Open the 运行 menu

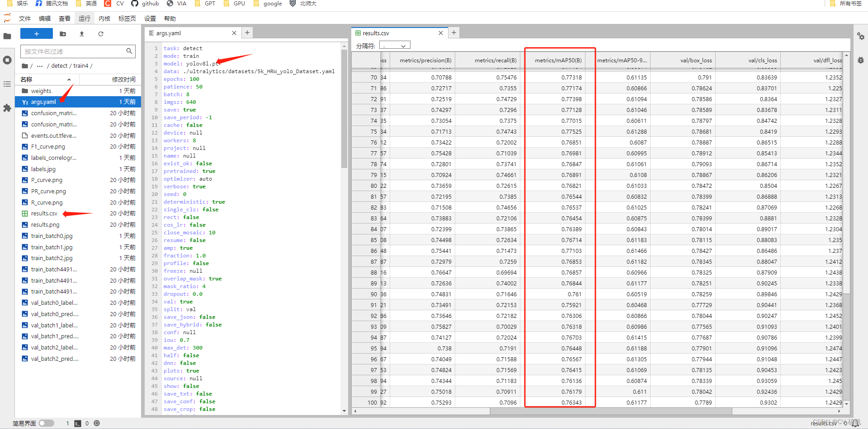pos(85,19)
